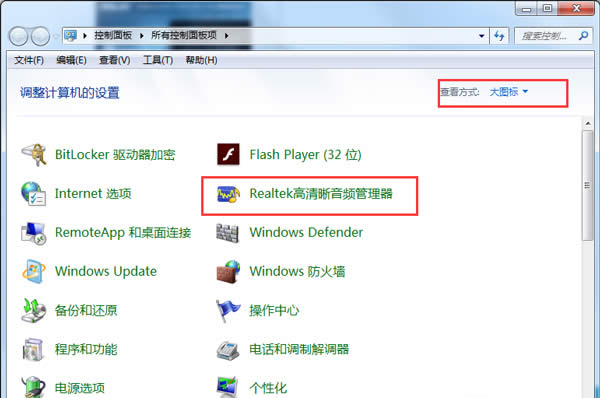The image size is (600, 398).
Task: Open the 工具(T) menu
Action: tap(158, 60)
